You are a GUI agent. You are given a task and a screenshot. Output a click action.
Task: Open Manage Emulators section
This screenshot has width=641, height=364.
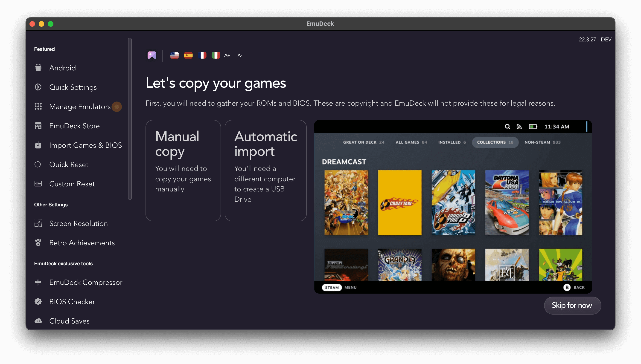coord(80,107)
